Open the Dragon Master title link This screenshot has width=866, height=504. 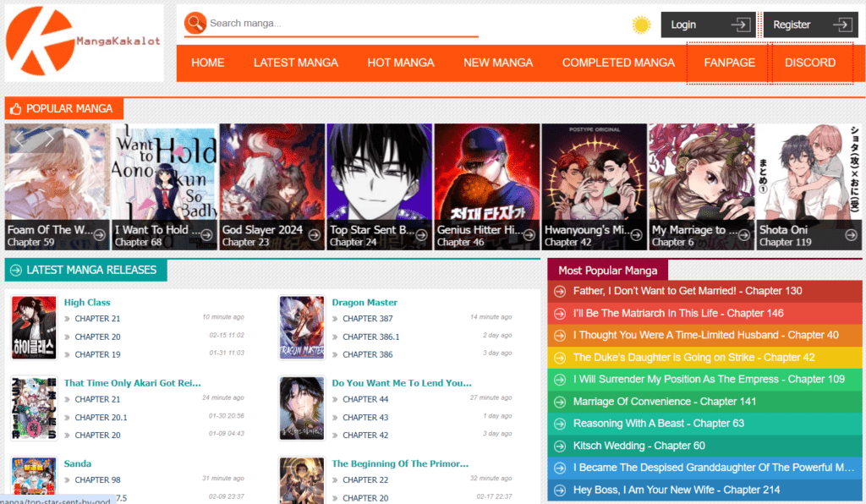tap(364, 303)
